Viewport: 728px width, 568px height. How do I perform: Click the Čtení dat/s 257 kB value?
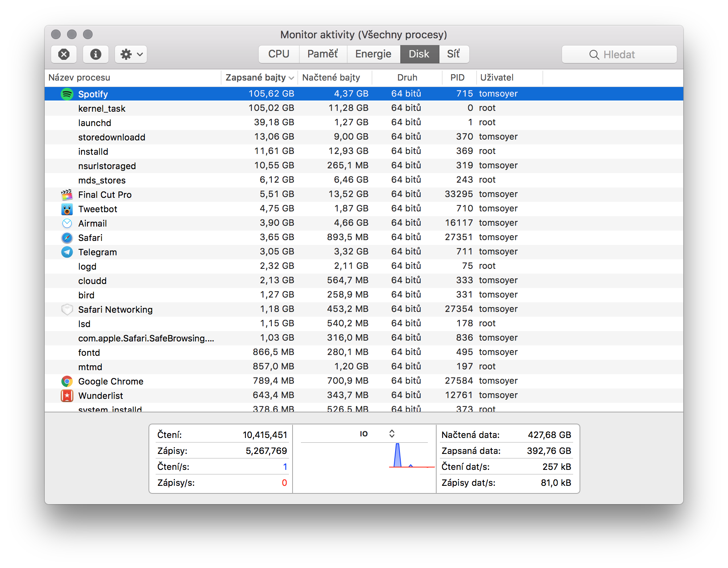pyautogui.click(x=557, y=467)
